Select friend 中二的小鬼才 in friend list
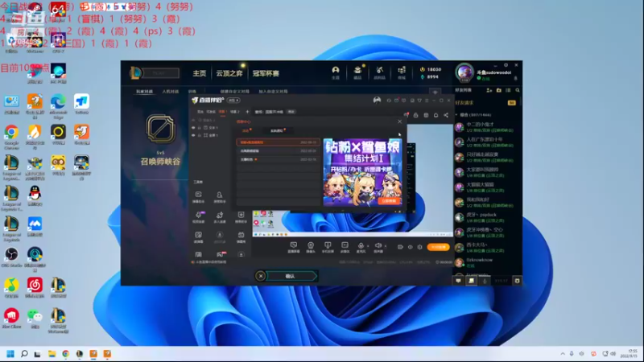The width and height of the screenshot is (644, 362). (x=487, y=127)
